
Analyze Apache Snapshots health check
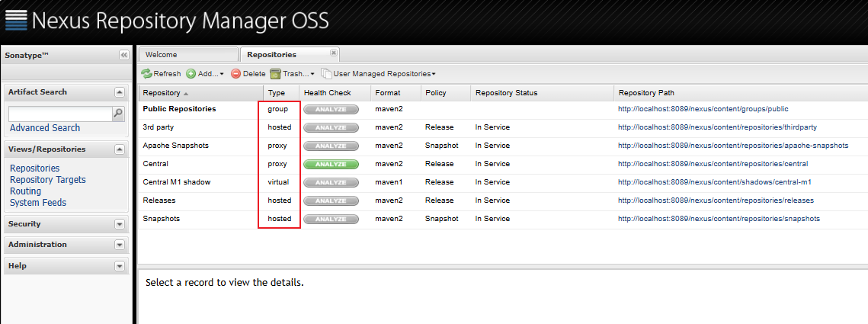coord(331,146)
